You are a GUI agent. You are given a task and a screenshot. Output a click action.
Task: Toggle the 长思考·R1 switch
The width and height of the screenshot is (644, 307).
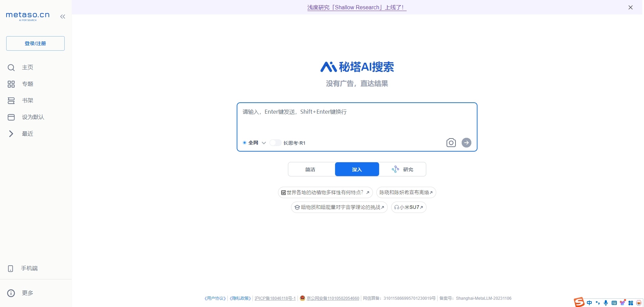275,143
